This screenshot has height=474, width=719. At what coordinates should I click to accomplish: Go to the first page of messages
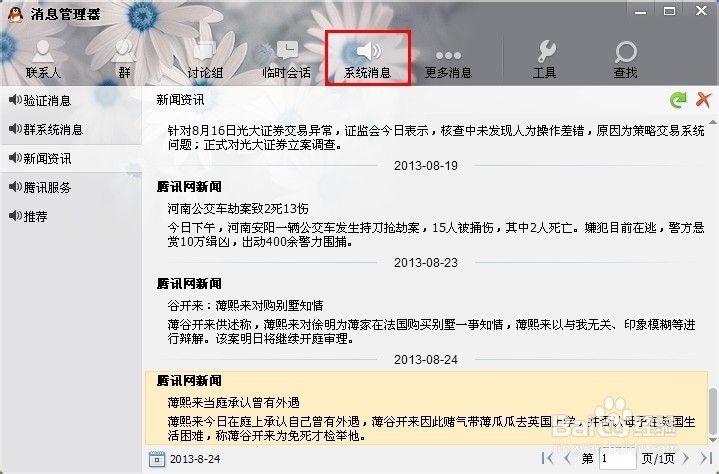(x=548, y=458)
